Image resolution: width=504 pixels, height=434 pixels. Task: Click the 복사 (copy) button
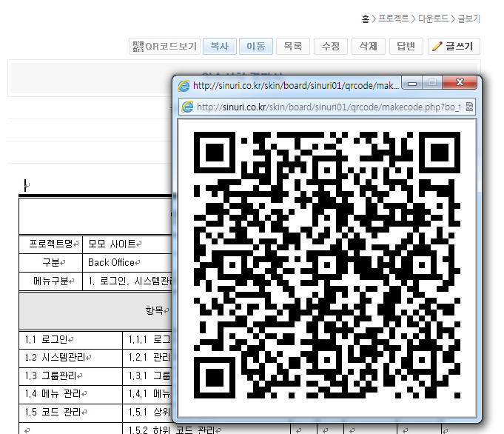[219, 46]
